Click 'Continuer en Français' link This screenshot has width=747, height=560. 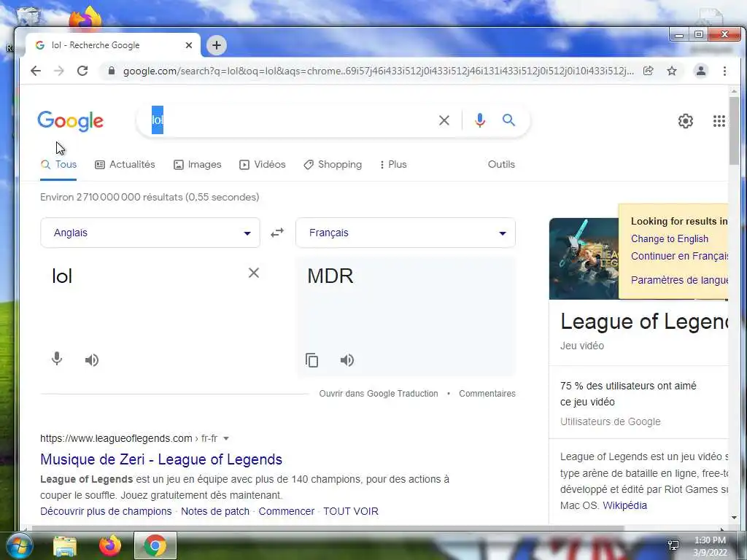coord(679,256)
